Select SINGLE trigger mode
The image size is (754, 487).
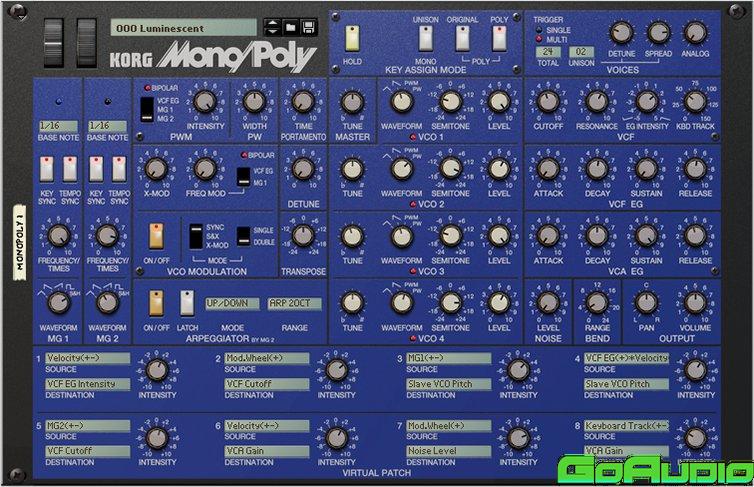(539, 30)
